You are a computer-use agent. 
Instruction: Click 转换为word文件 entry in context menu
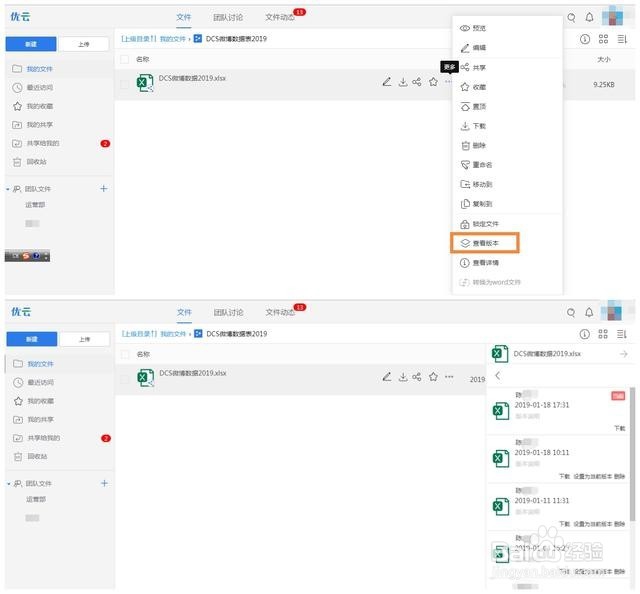pyautogui.click(x=490, y=282)
